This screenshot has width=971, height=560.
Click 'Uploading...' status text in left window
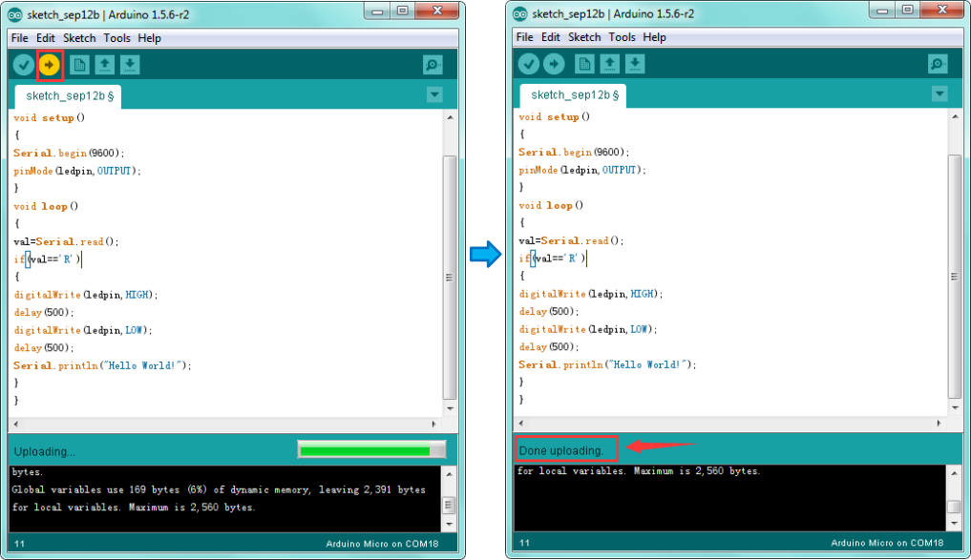click(x=45, y=451)
